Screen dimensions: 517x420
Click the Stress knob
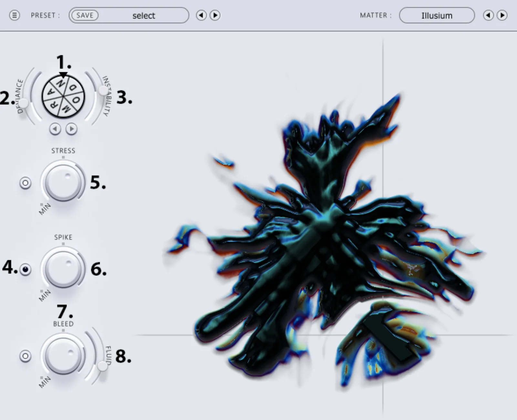pyautogui.click(x=63, y=182)
